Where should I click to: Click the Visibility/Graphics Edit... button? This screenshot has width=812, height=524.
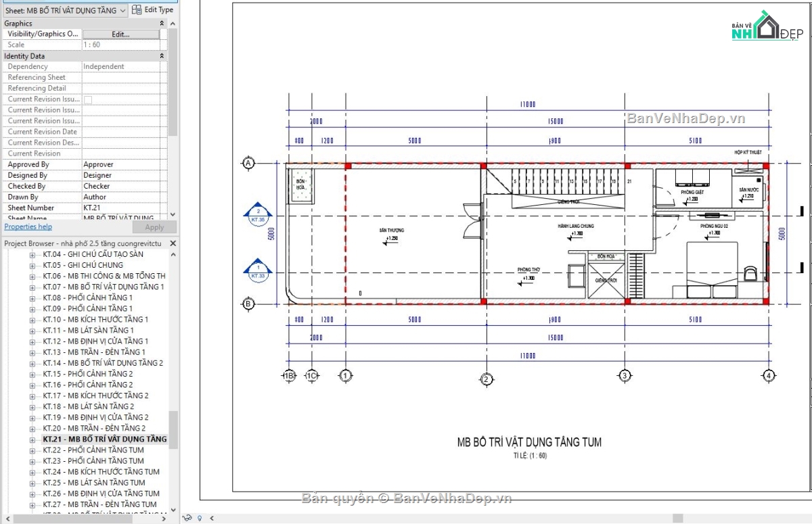[x=120, y=34]
